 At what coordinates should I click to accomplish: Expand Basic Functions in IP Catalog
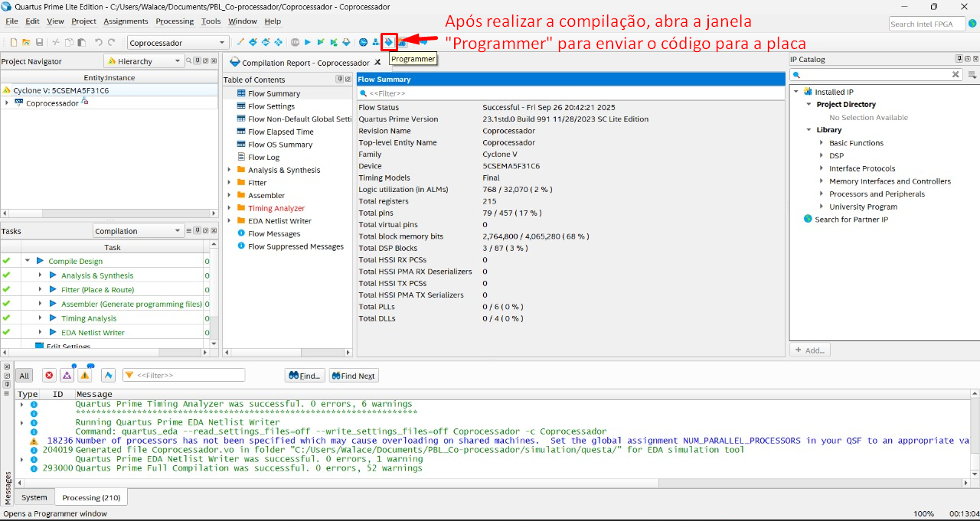pyautogui.click(x=821, y=143)
